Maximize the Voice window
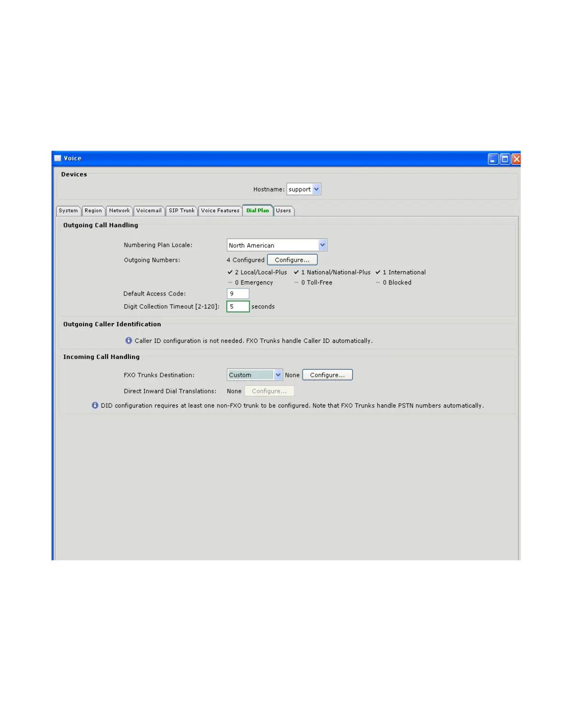 [x=505, y=159]
